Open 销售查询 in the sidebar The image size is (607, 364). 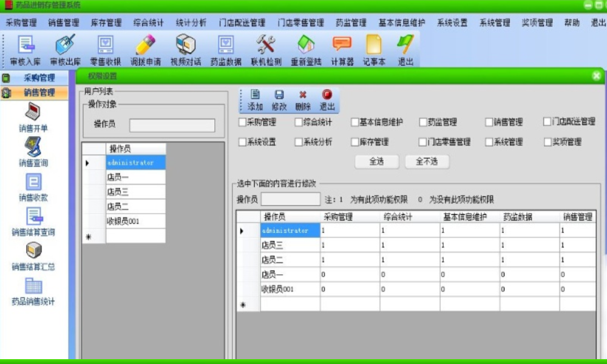(33, 152)
